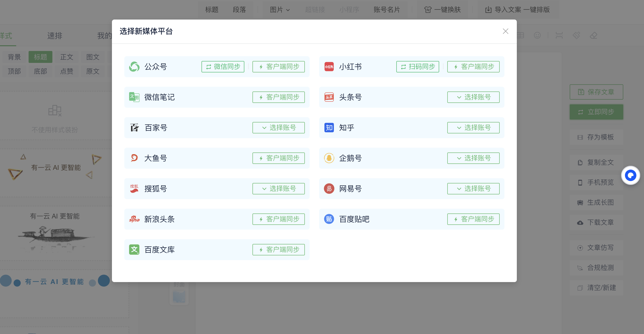The image size is (644, 334).
Task: Click 文章仿写 in right sidebar
Action: [596, 248]
